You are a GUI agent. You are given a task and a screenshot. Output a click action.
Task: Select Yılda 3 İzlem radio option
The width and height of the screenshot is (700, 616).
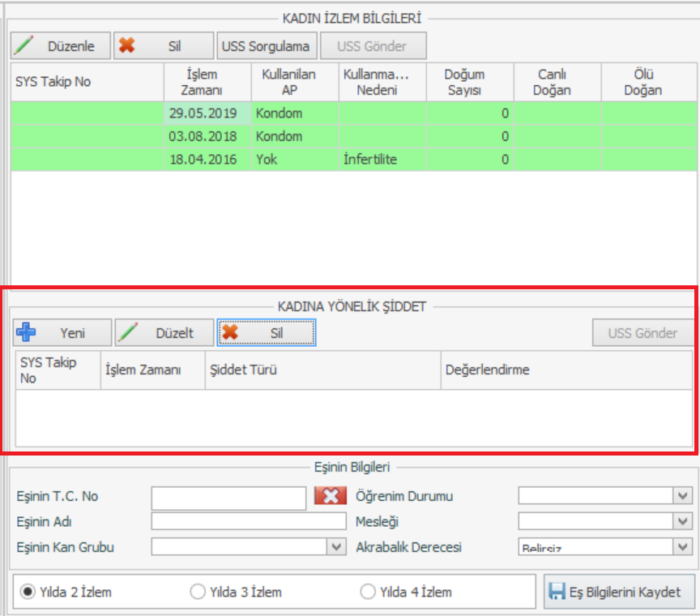pyautogui.click(x=197, y=592)
